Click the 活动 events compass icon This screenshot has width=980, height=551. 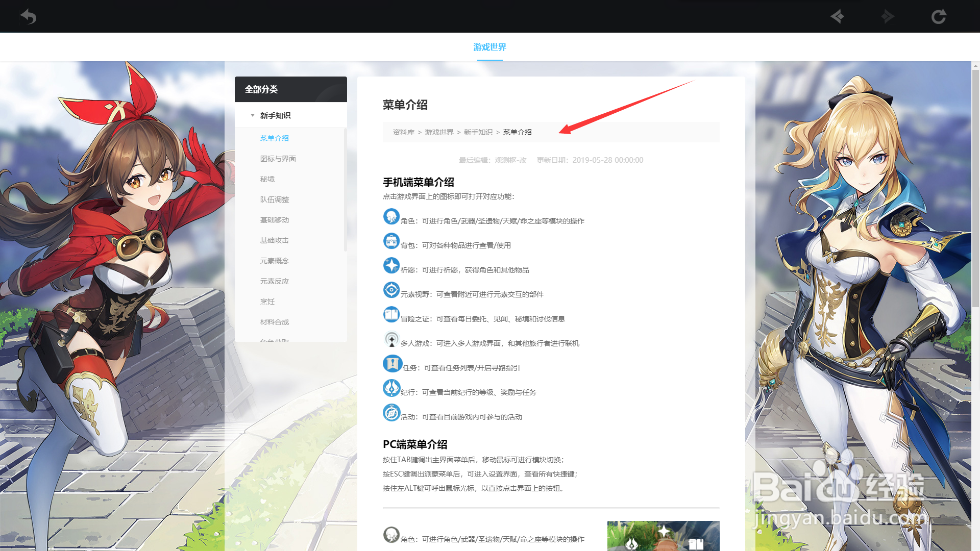coord(391,412)
